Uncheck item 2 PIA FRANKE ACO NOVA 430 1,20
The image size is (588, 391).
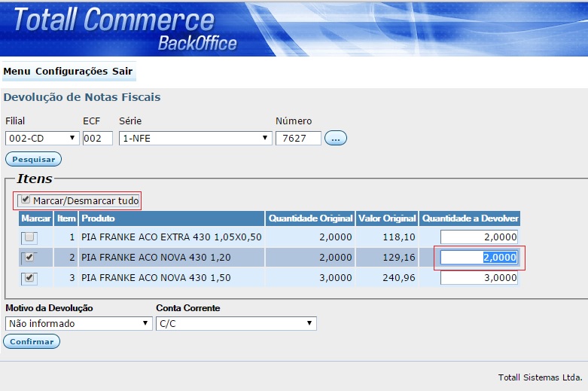[29, 258]
